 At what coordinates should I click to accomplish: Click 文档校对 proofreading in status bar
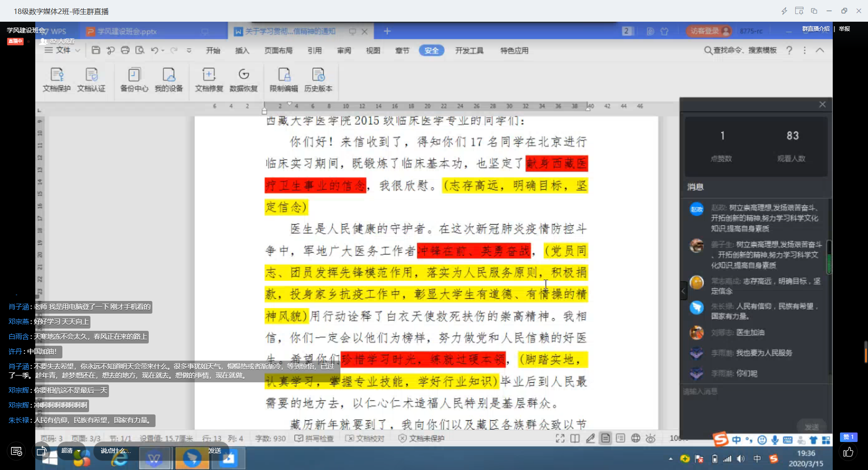click(364, 438)
